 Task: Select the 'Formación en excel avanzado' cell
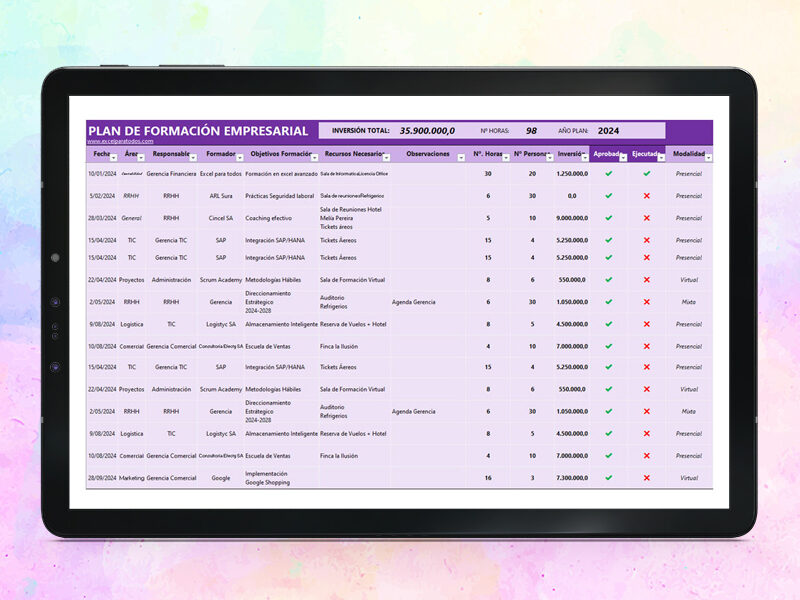281,173
